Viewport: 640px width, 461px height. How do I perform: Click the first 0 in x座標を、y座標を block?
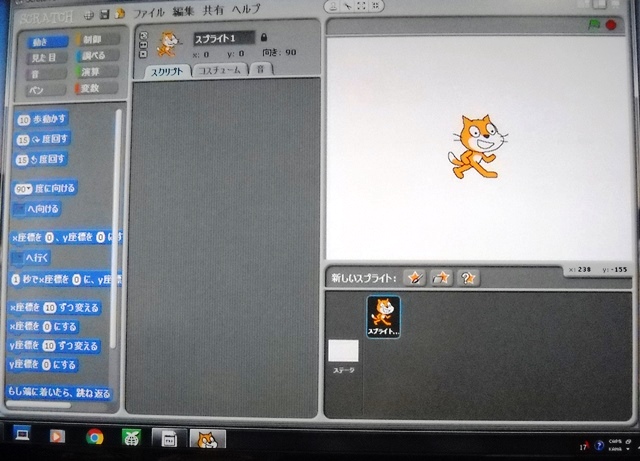coord(49,238)
